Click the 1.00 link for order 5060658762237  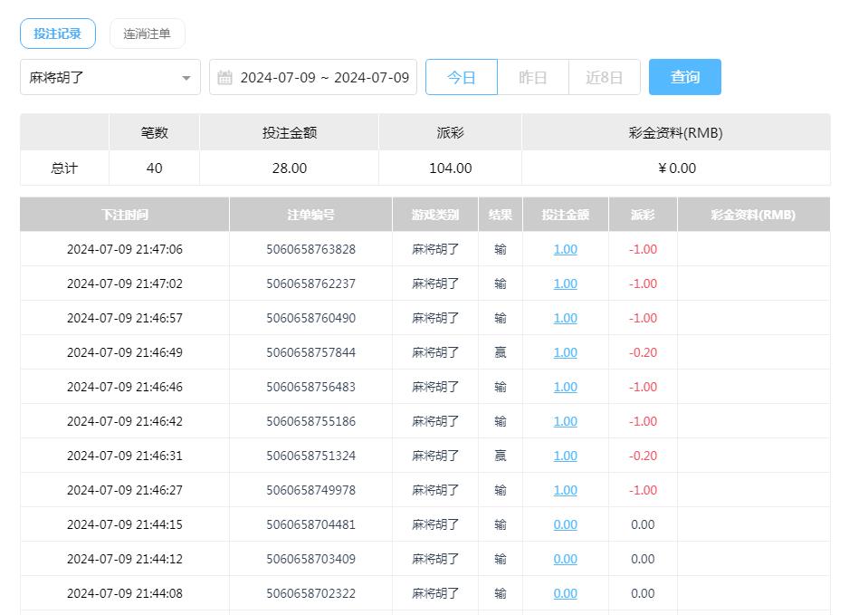point(564,283)
